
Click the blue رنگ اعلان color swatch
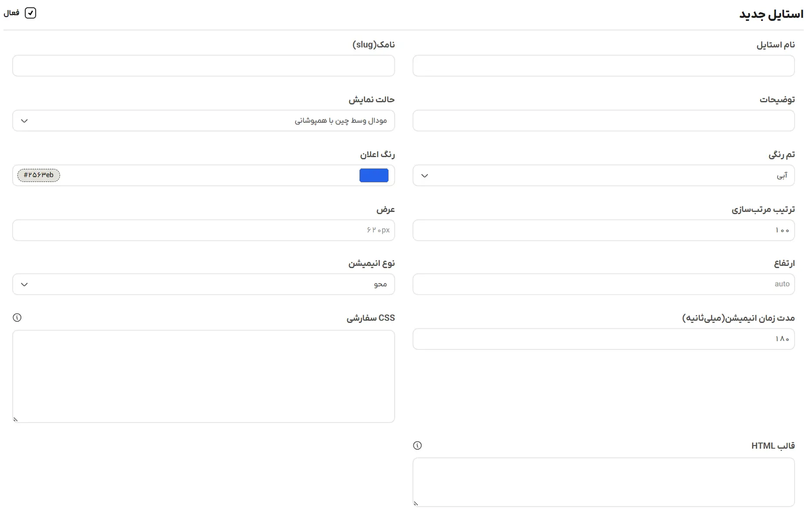374,175
